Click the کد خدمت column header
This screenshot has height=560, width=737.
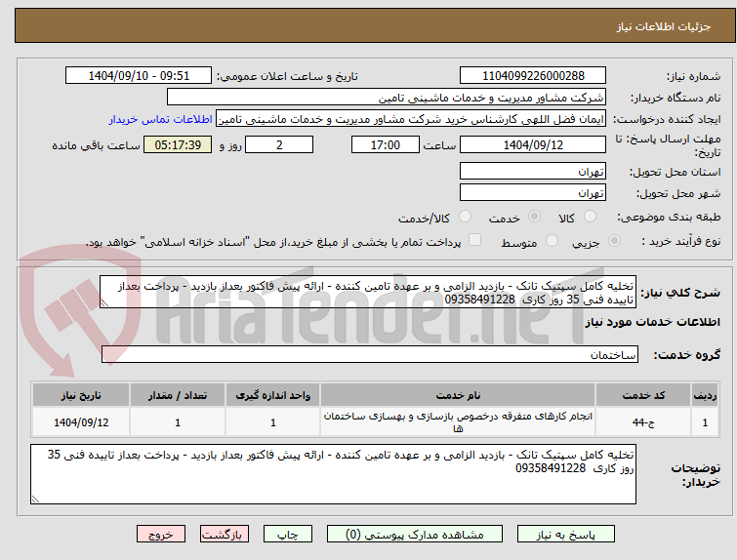click(x=642, y=395)
